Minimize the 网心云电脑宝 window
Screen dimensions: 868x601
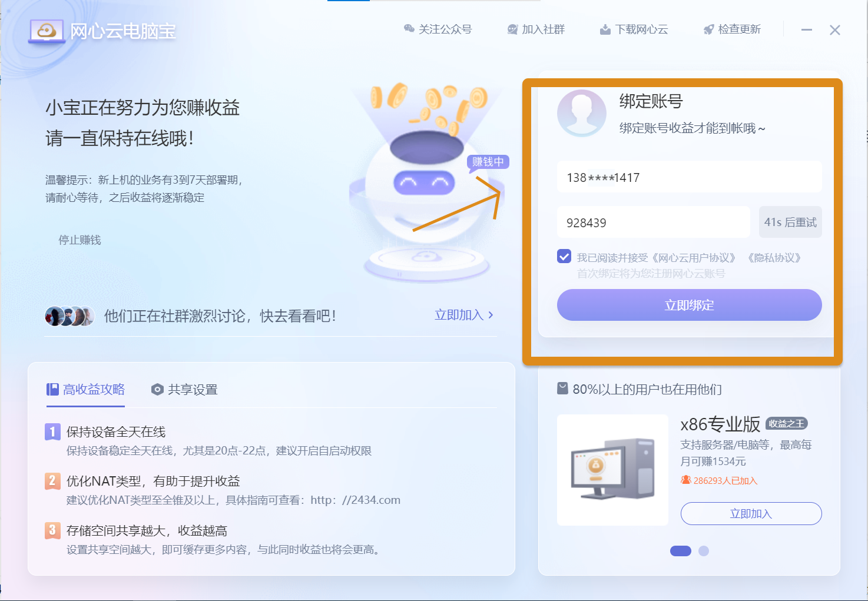click(x=807, y=30)
